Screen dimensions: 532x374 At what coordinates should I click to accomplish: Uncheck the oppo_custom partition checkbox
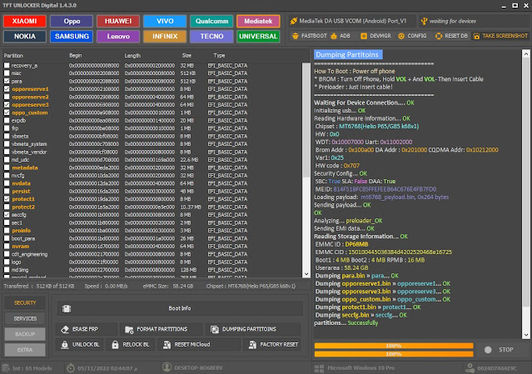point(7,113)
